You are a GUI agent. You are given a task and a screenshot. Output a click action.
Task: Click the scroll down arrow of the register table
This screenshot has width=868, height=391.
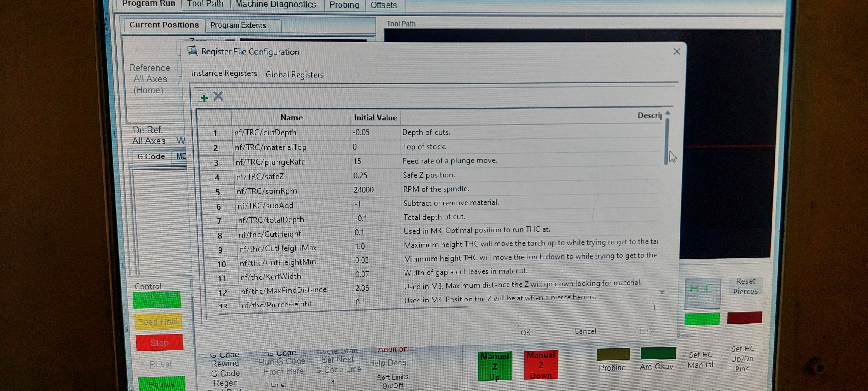662,292
